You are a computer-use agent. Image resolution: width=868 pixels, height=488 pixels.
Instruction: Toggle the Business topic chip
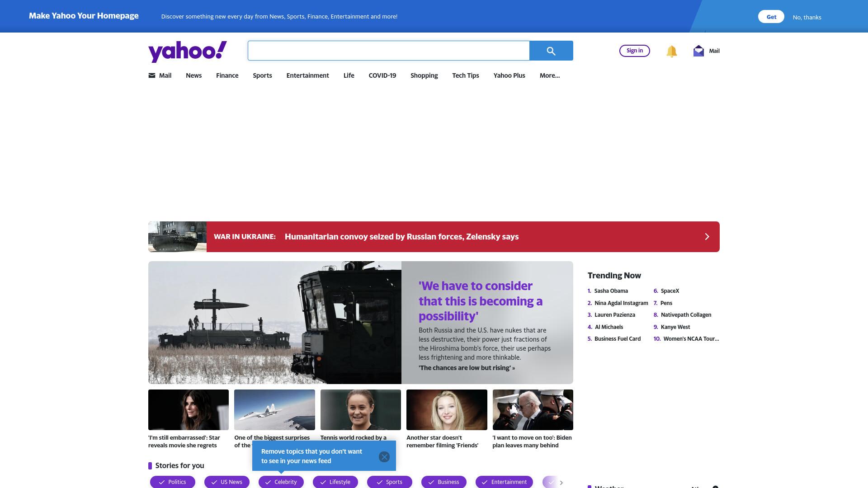pyautogui.click(x=444, y=482)
